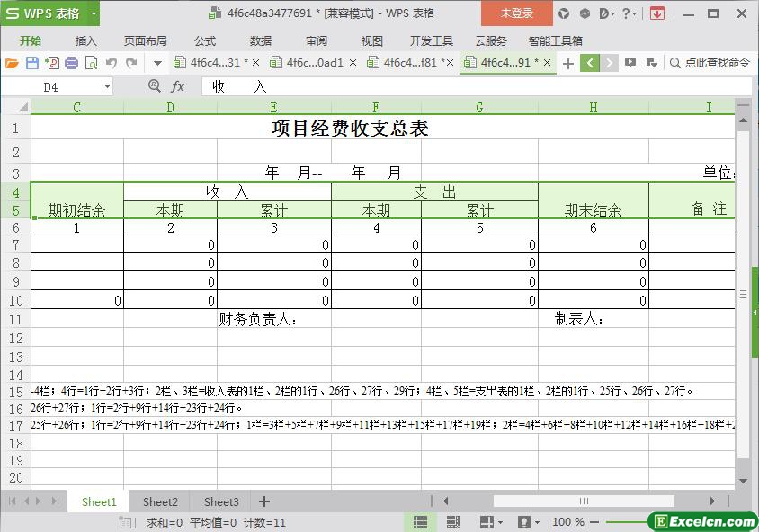Switch to the Sheet2 tab
759x532 pixels.
pyautogui.click(x=160, y=501)
